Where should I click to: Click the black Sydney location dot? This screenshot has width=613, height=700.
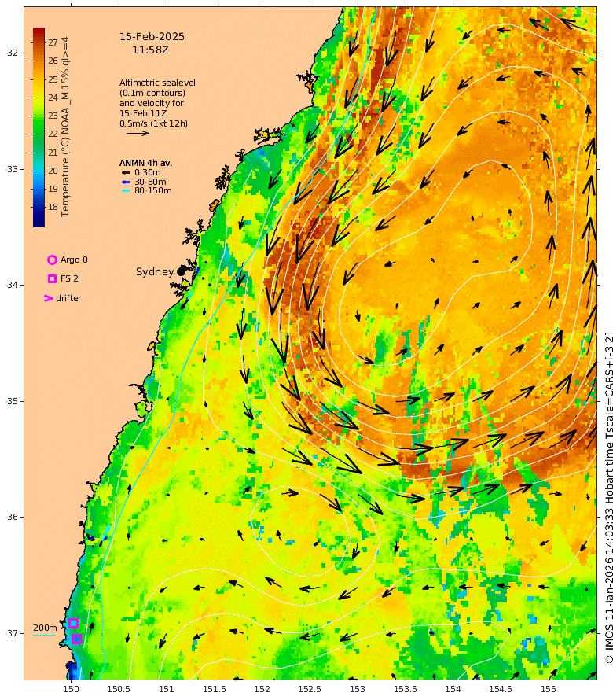click(181, 271)
